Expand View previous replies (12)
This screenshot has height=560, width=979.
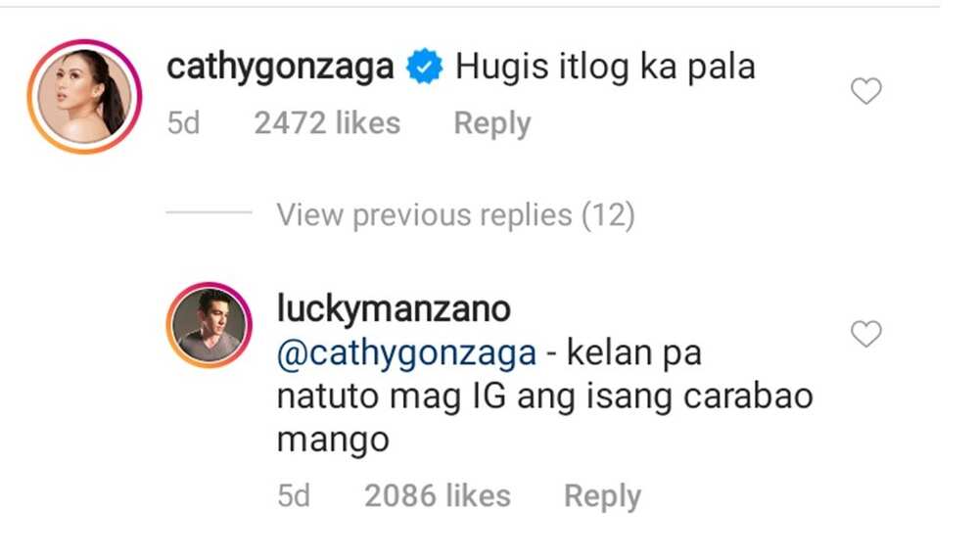pos(456,215)
